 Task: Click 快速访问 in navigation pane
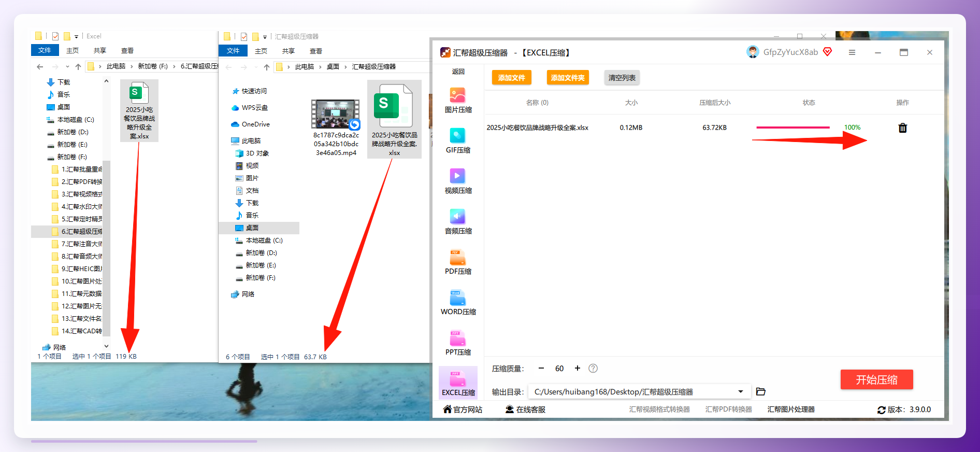[249, 91]
